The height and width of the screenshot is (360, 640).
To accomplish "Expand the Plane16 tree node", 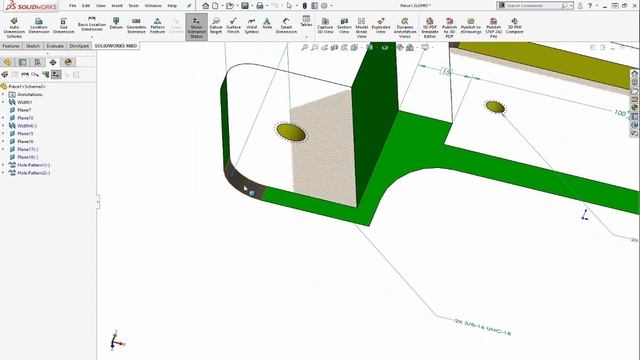I will coord(3,141).
